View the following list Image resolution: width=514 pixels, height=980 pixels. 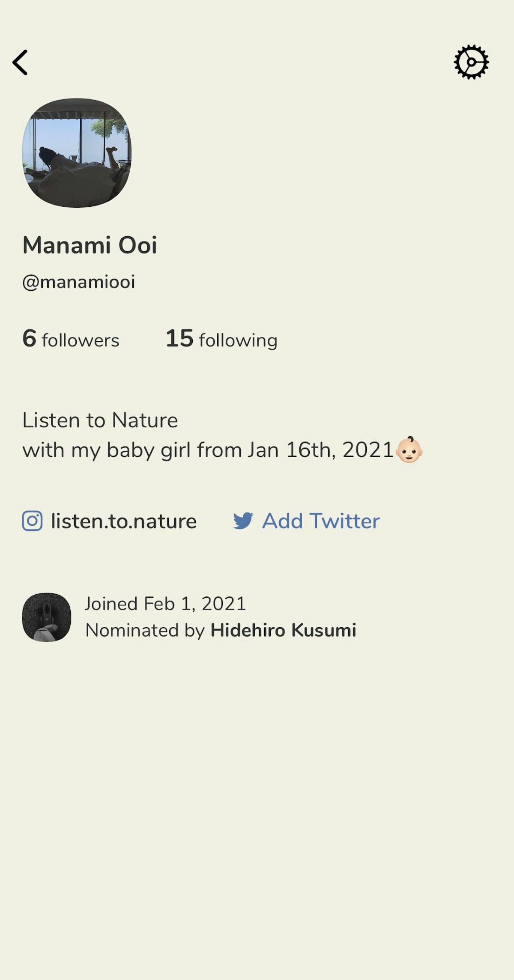point(238,340)
